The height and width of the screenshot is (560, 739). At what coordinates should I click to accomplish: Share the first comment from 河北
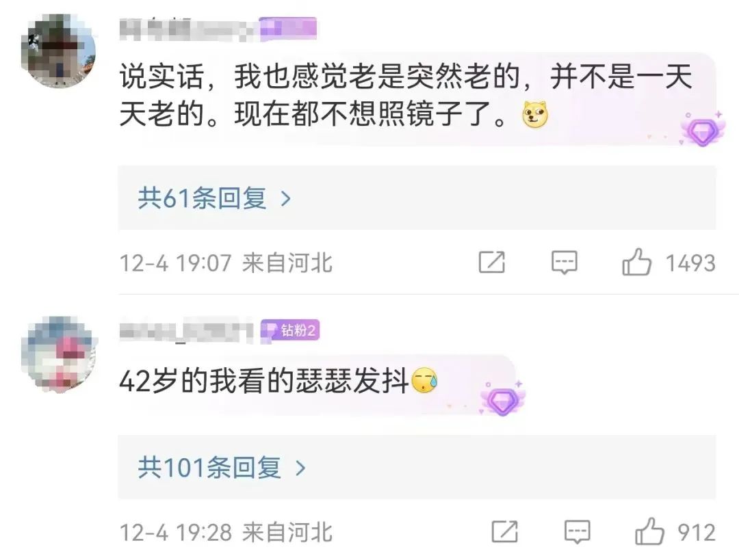tap(491, 263)
